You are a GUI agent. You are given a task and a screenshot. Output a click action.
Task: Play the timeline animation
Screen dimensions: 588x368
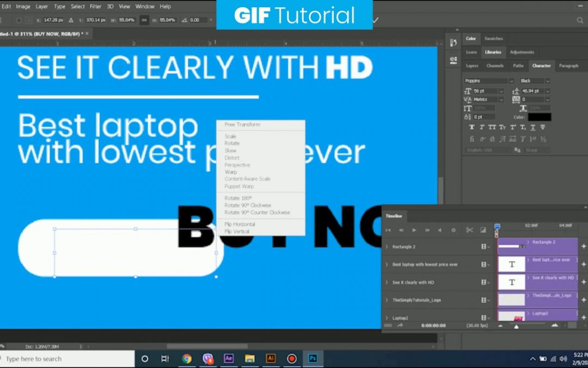414,230
